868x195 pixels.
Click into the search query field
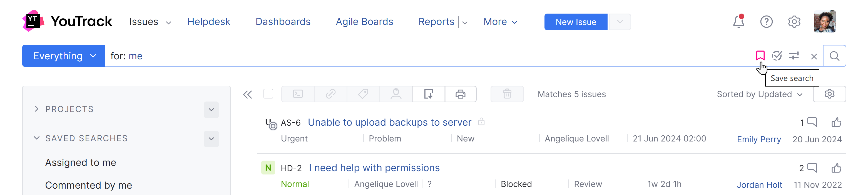pos(404,56)
